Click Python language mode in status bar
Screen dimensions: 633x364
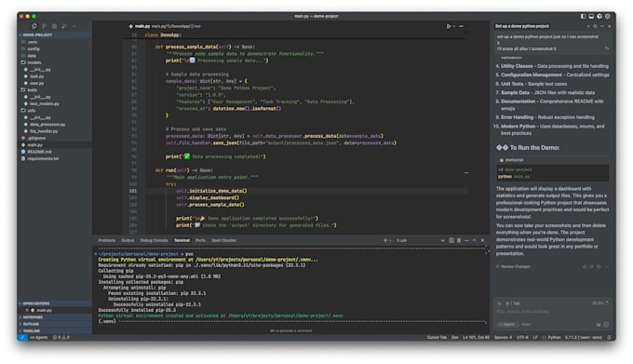point(554,338)
